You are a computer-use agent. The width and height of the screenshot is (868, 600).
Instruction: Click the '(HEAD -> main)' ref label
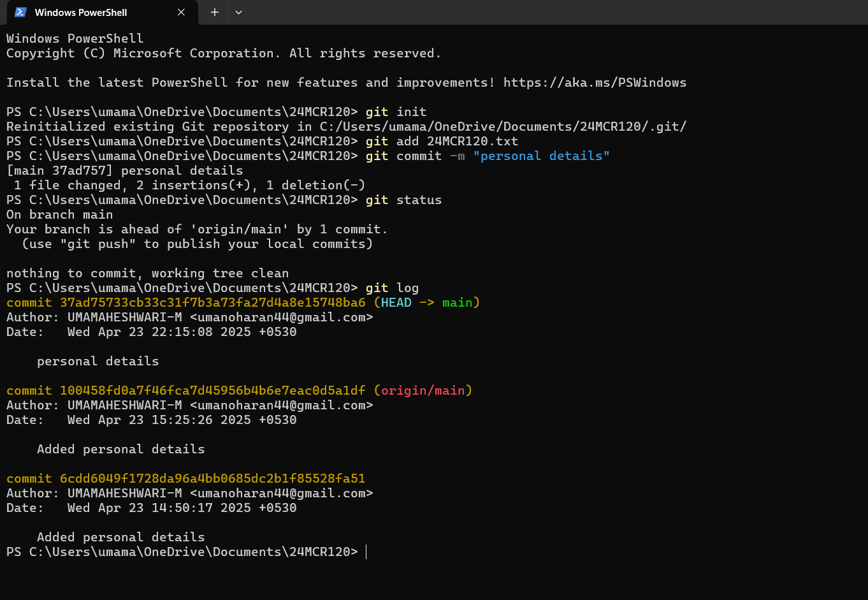(426, 302)
